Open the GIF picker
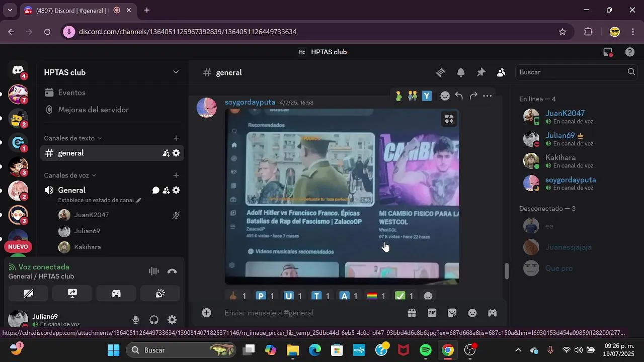Viewport: 644px width, 362px height. (x=432, y=313)
